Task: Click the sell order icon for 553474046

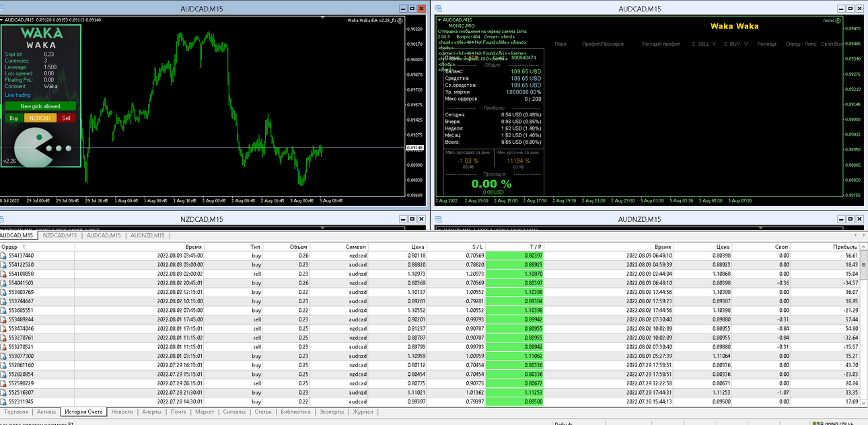Action: click(4, 329)
